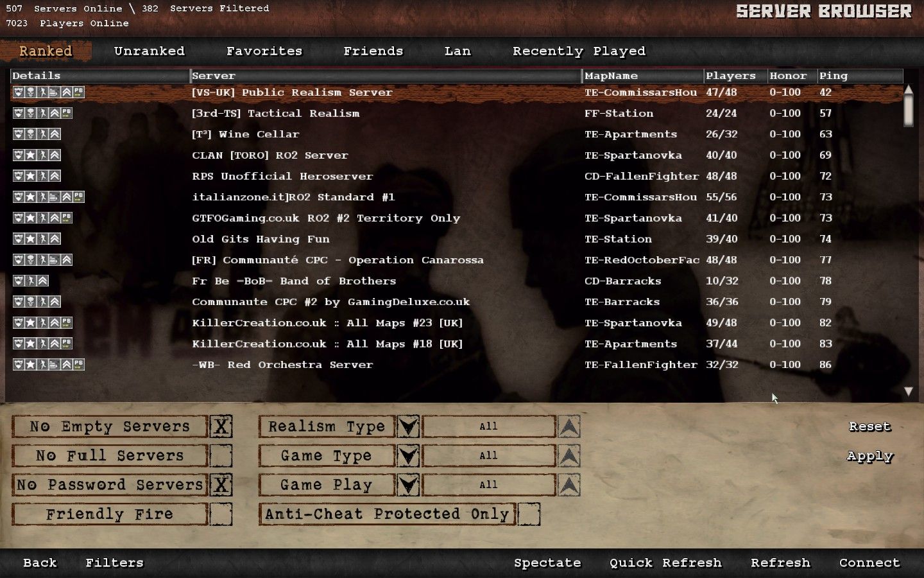This screenshot has height=578, width=924.
Task: Click the chevron icon on RPS Unofficial Heroserver row
Action: pyautogui.click(x=55, y=176)
